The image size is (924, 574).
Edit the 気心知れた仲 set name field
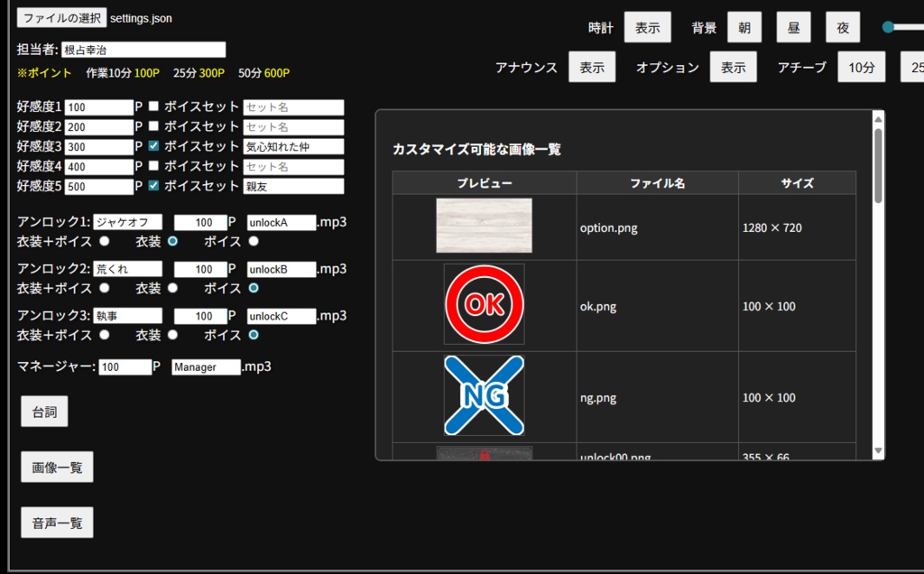[293, 147]
